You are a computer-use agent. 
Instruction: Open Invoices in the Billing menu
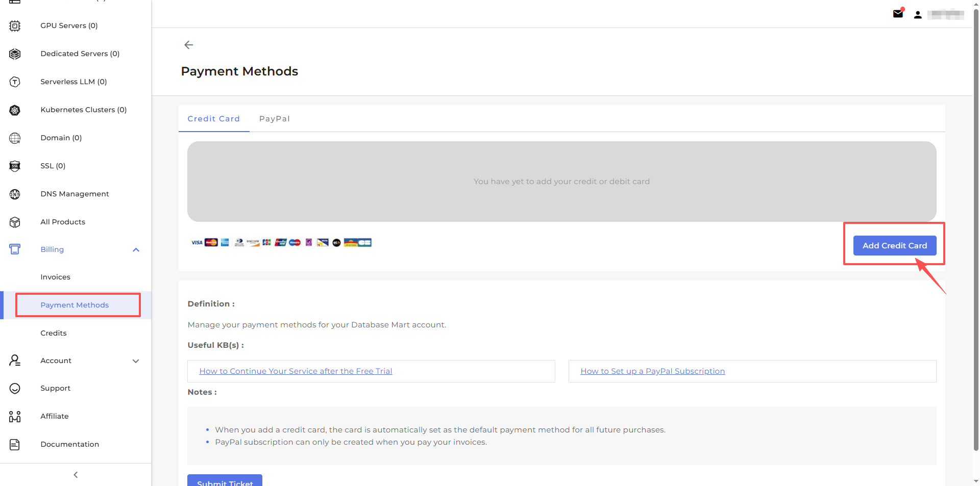coord(55,277)
